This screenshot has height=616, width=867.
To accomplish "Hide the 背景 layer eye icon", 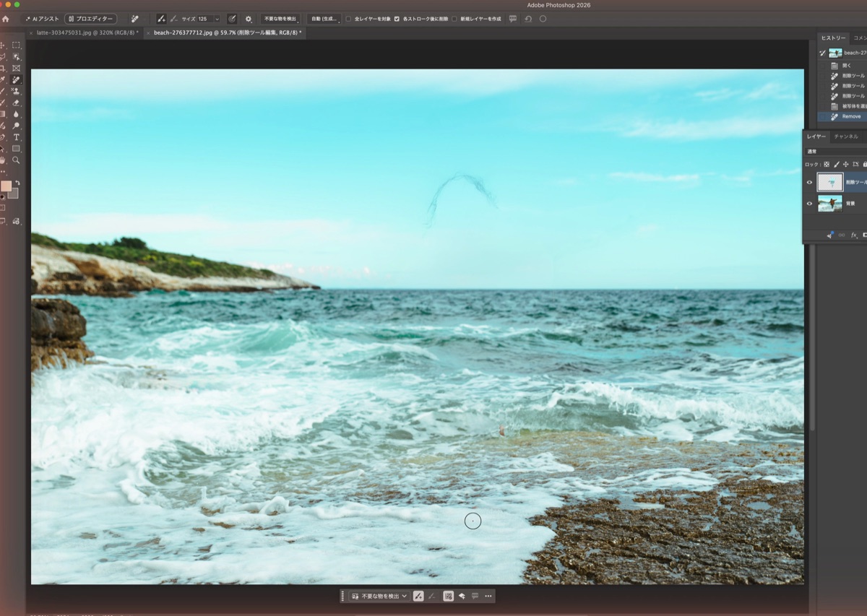I will pyautogui.click(x=809, y=204).
